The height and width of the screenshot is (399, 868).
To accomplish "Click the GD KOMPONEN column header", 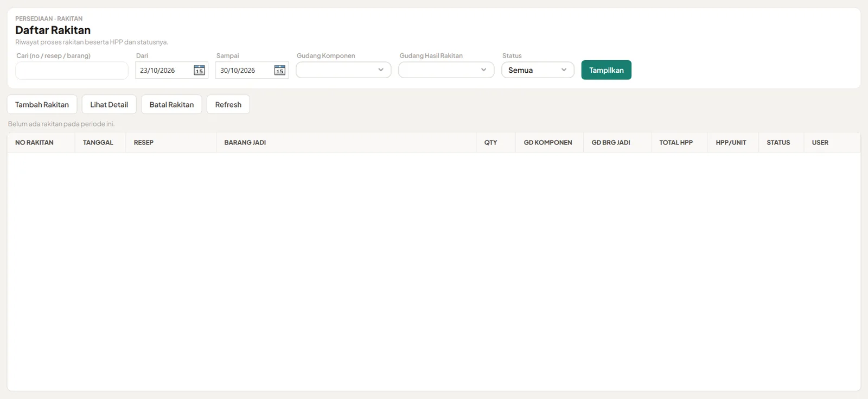I will click(550, 143).
